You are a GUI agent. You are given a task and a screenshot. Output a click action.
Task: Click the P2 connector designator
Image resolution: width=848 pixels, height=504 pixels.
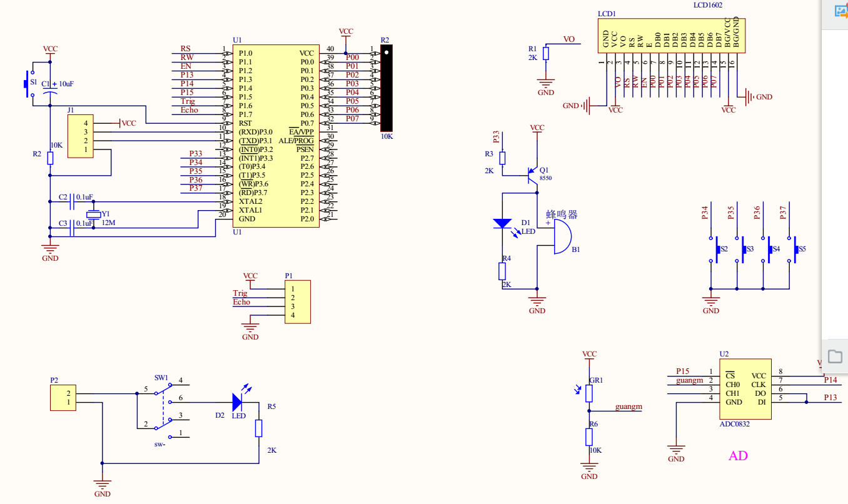54,380
